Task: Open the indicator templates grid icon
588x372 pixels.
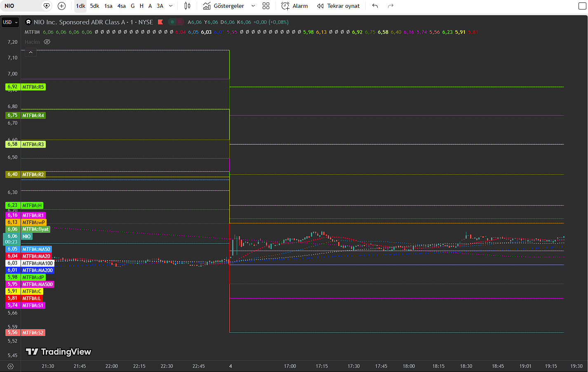Action: (x=266, y=6)
